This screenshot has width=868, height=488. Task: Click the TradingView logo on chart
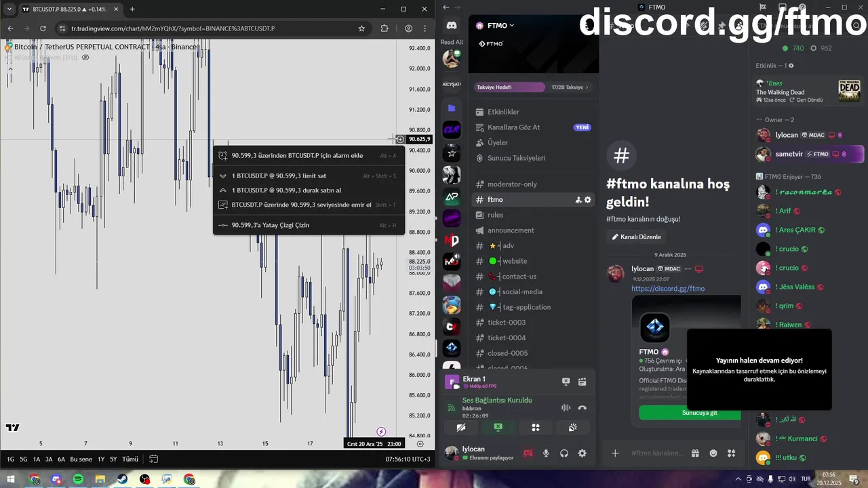[12, 428]
